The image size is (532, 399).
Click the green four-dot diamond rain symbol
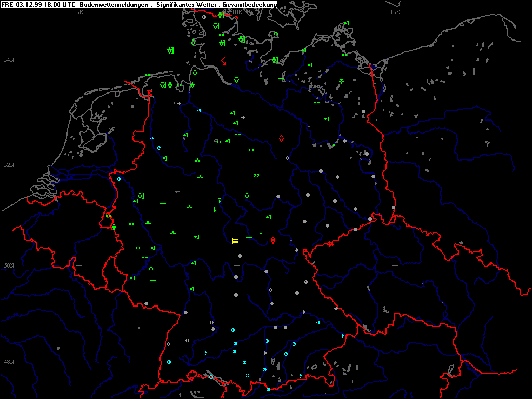tap(341, 81)
